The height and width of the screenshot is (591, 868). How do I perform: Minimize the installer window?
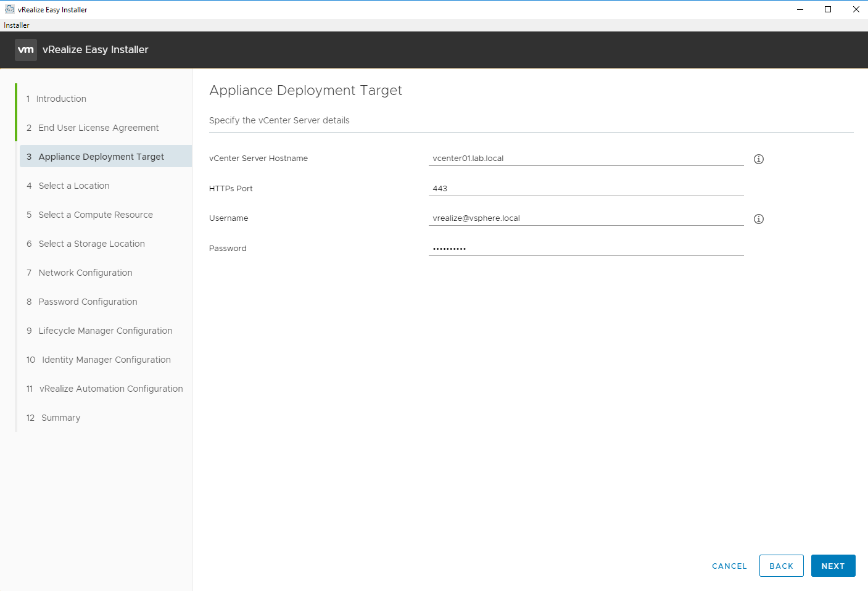pyautogui.click(x=800, y=9)
